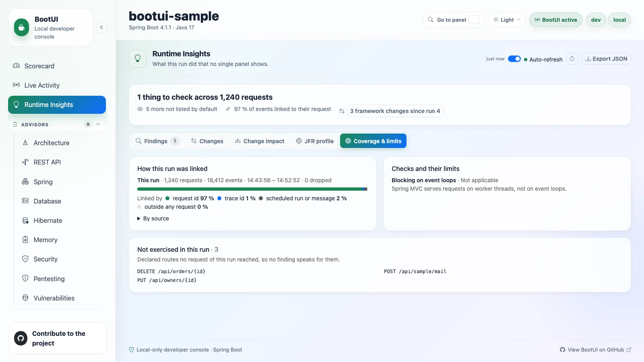Open the Light theme dropdown
Viewport: 644px width, 362px height.
507,20
